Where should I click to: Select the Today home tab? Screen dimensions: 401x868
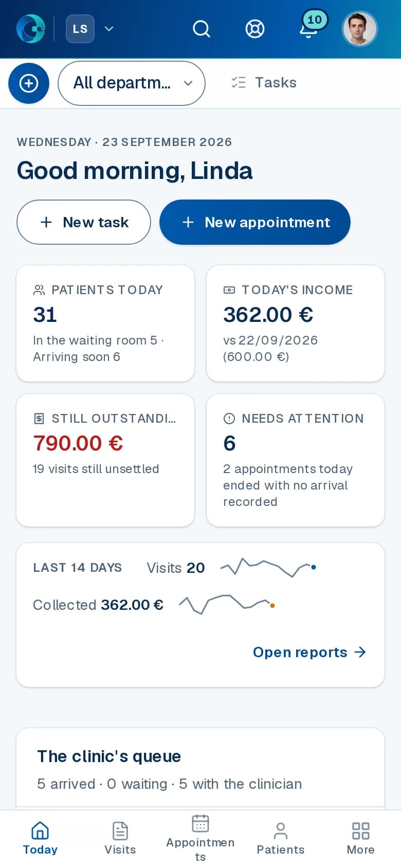click(x=40, y=838)
